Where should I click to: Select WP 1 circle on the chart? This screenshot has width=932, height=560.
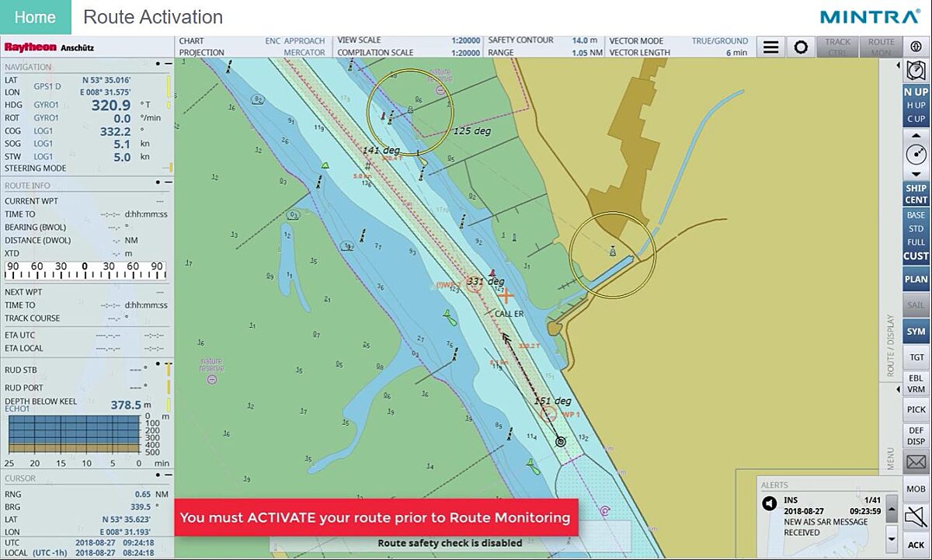[550, 415]
